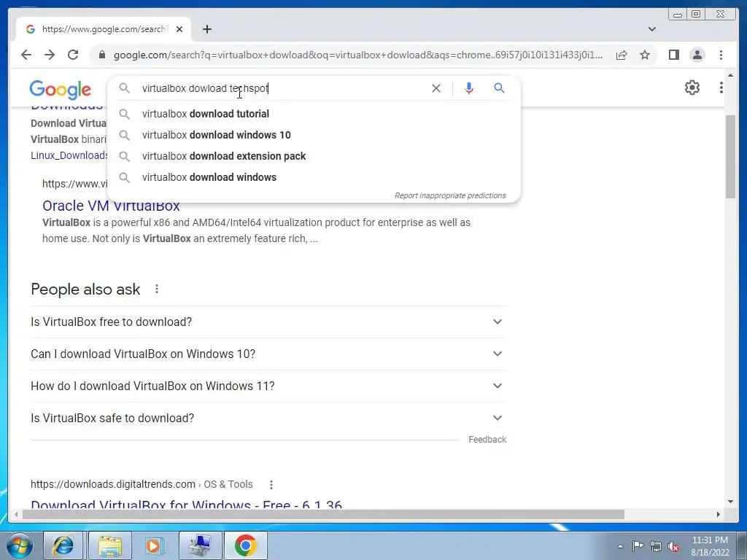
Task: Expand How do I download VirtualBox on Windows 11?
Action: pyautogui.click(x=268, y=386)
